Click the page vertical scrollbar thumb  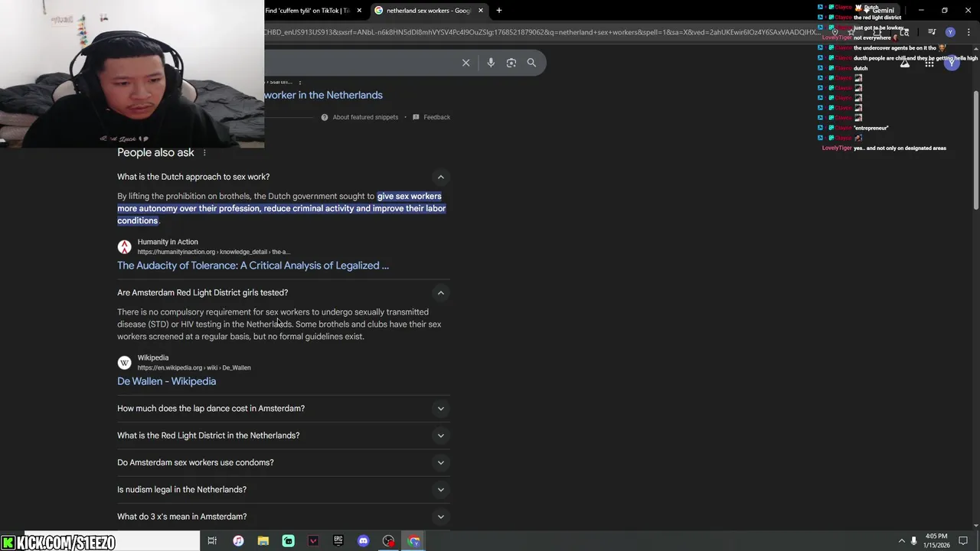pyautogui.click(x=975, y=149)
